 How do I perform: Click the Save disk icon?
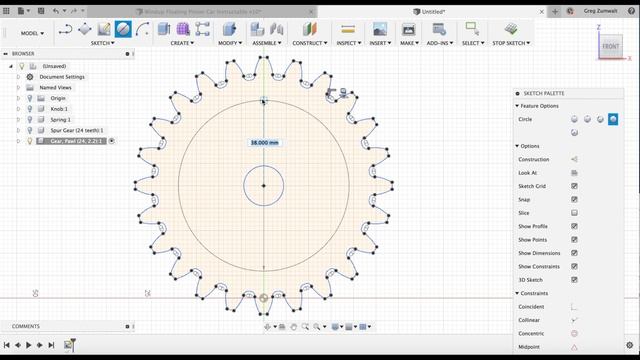click(41, 11)
